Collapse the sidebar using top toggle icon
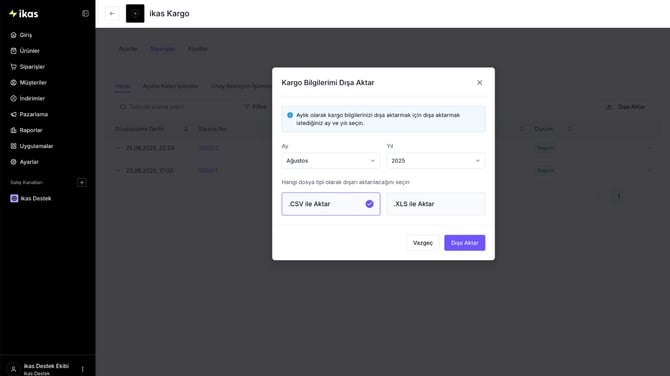Image resolution: width=670 pixels, height=376 pixels. tap(85, 14)
